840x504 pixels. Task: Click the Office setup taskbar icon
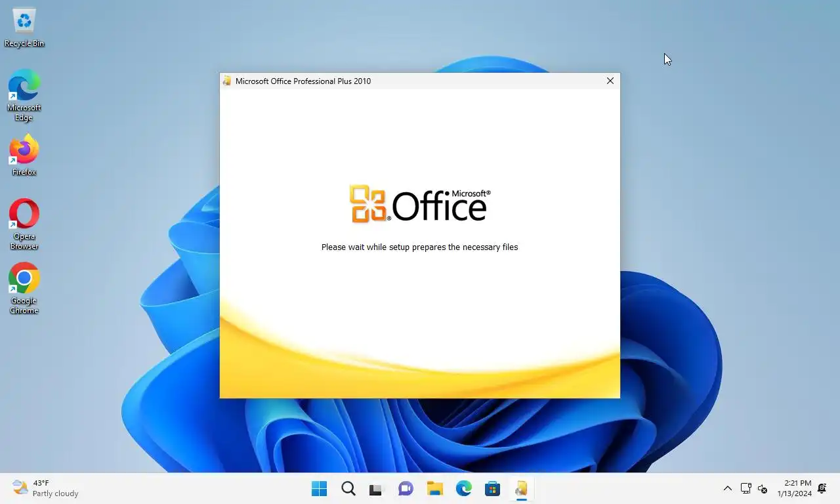[x=522, y=488]
